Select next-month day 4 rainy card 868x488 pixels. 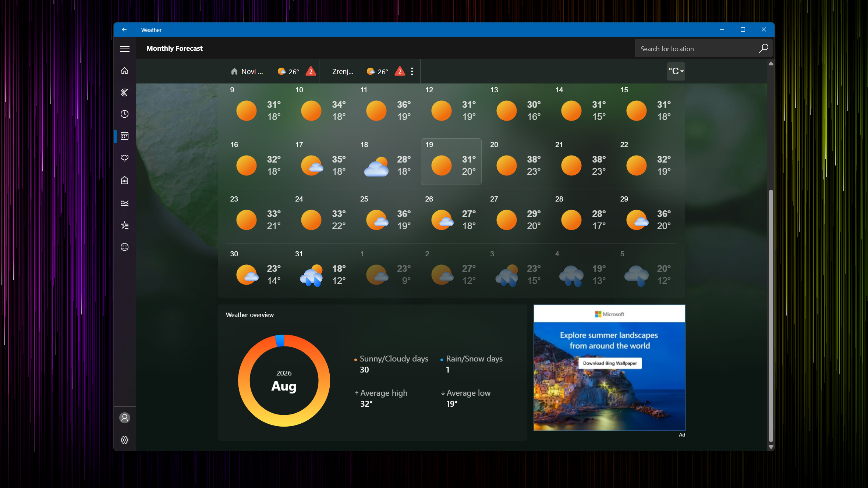[x=581, y=271]
